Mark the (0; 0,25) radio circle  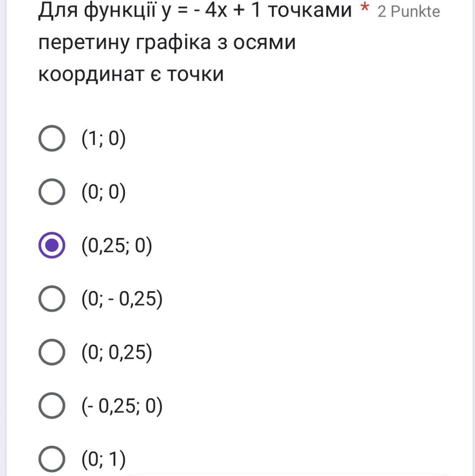52,352
